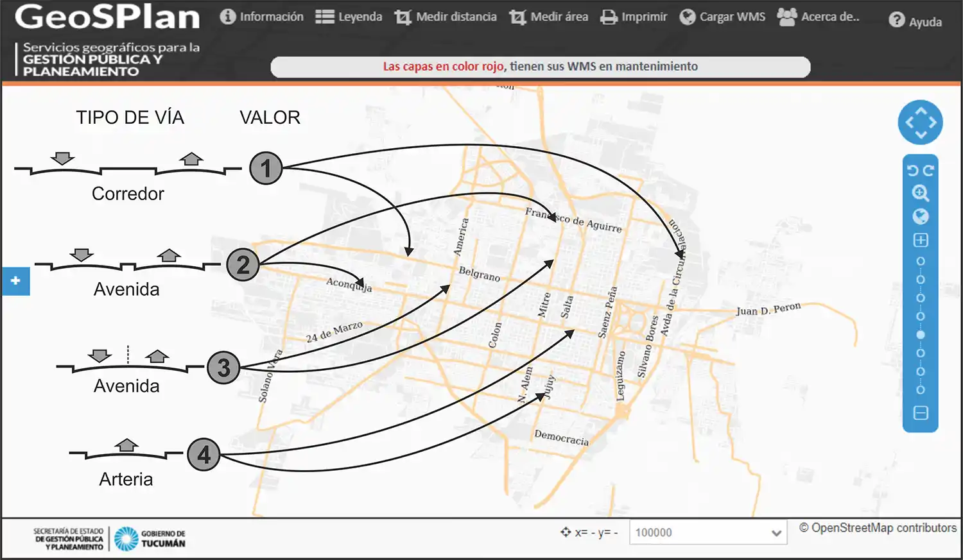Screen dimensions: 963x560
Task: Open the Ayuda help page
Action: [x=915, y=21]
